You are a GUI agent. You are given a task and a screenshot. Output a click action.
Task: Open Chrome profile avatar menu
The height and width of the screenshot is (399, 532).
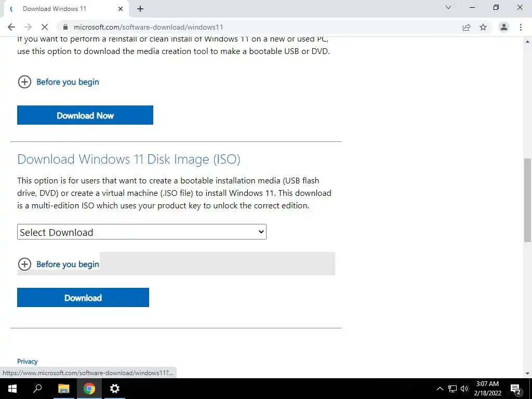pyautogui.click(x=504, y=27)
